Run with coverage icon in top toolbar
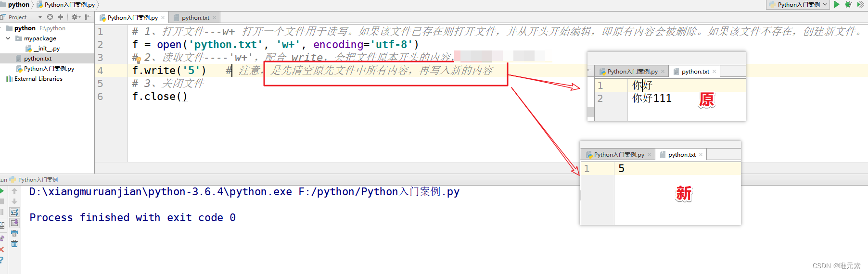The image size is (868, 274). (860, 4)
